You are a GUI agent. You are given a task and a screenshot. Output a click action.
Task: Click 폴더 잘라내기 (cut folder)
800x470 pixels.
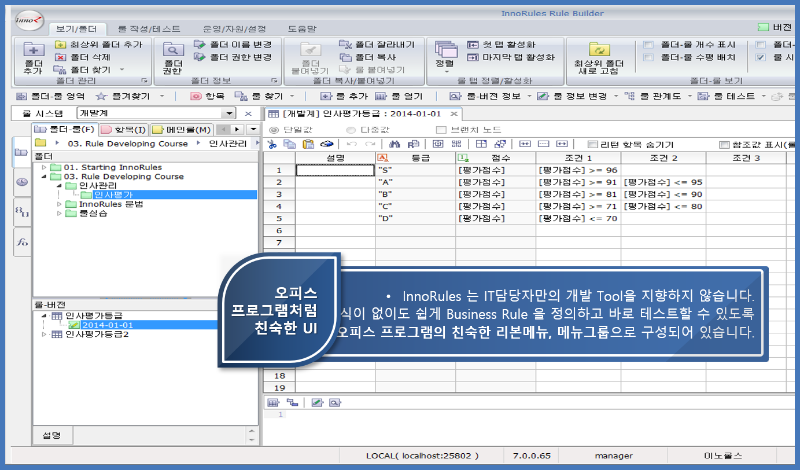pos(378,45)
